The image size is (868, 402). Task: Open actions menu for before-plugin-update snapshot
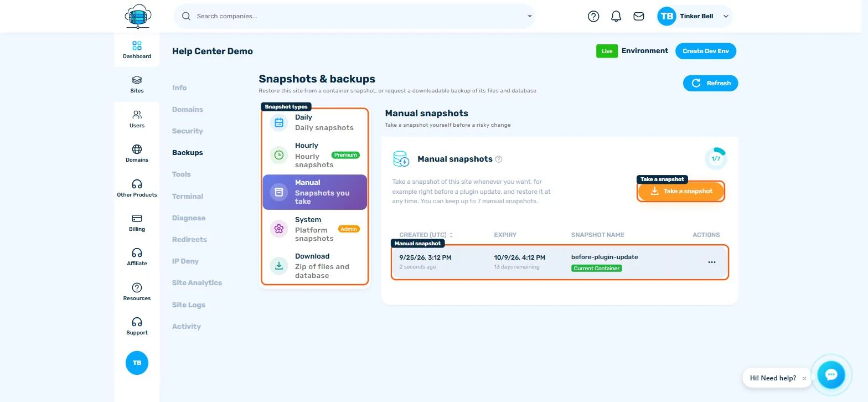(712, 262)
